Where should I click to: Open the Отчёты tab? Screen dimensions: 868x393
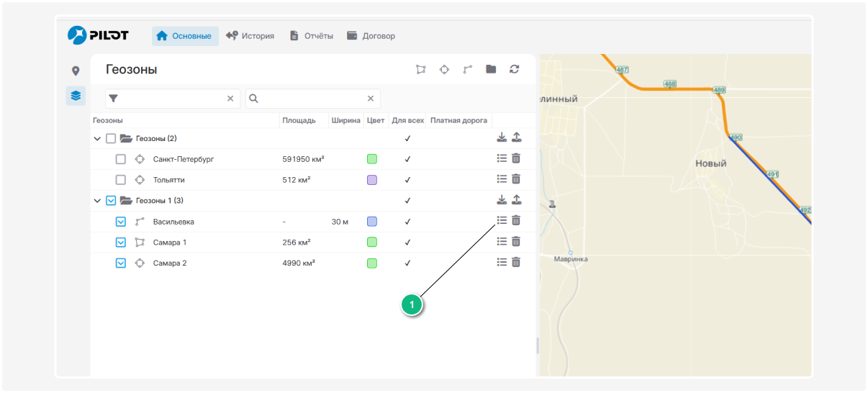pyautogui.click(x=312, y=36)
